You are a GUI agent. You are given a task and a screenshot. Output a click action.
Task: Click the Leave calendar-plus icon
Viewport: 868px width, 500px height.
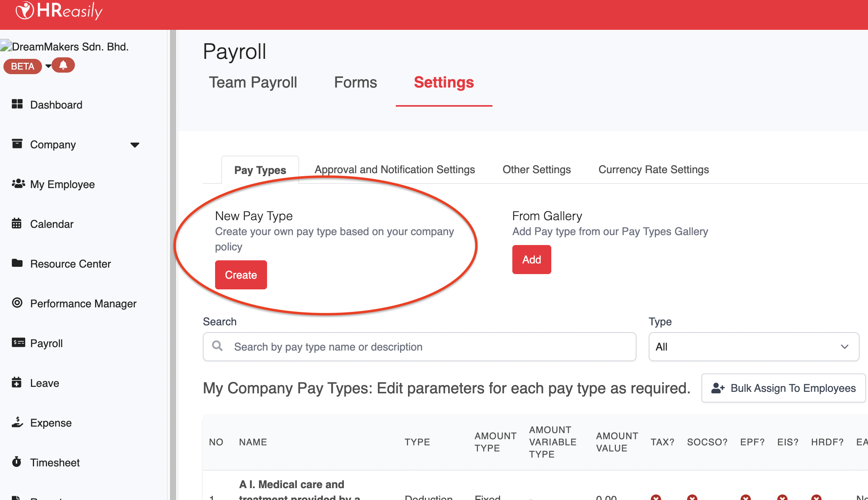click(16, 382)
